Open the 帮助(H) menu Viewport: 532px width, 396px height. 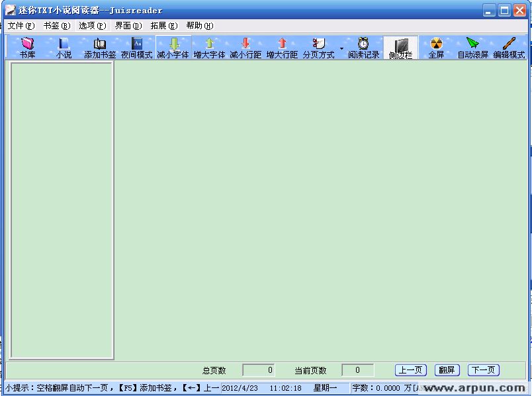click(x=200, y=26)
